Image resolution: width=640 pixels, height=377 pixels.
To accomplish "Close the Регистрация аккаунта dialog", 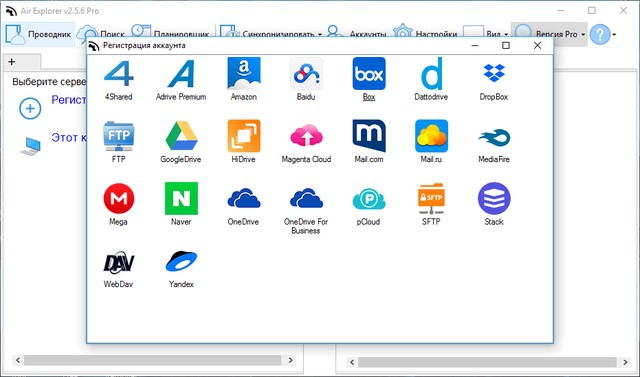I will [x=538, y=45].
